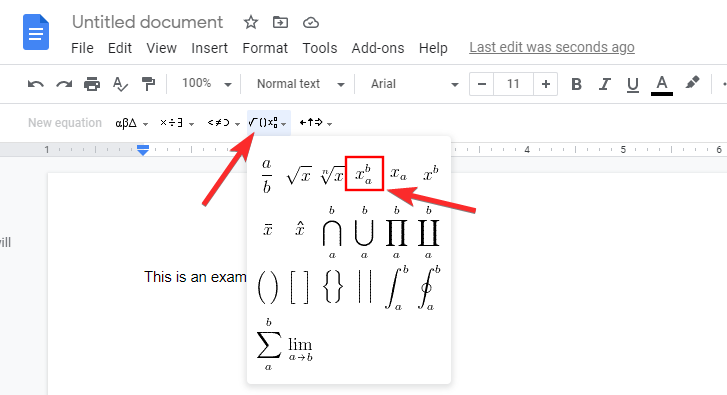Open the File menu

click(82, 48)
